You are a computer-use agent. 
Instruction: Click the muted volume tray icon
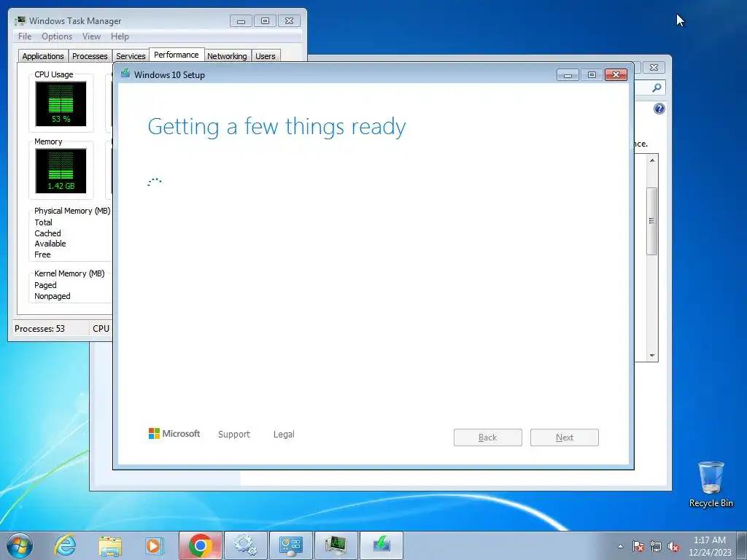(x=673, y=546)
